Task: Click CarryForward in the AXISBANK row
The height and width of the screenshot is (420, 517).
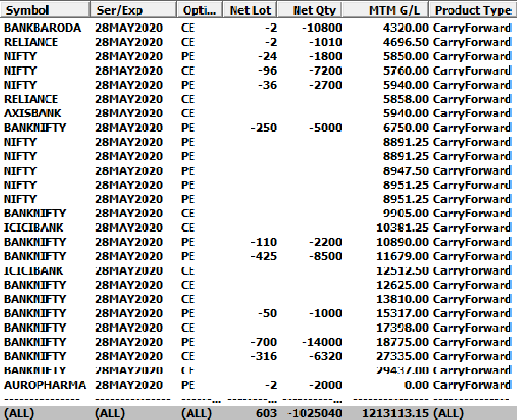Action: pos(472,114)
